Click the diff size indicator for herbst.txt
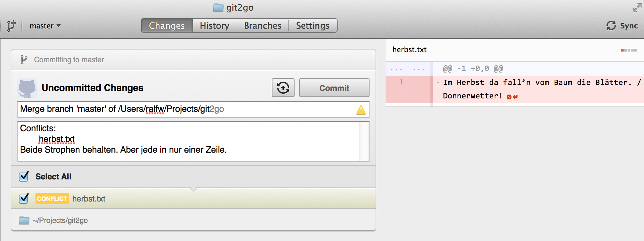The height and width of the screenshot is (241, 644). point(629,50)
